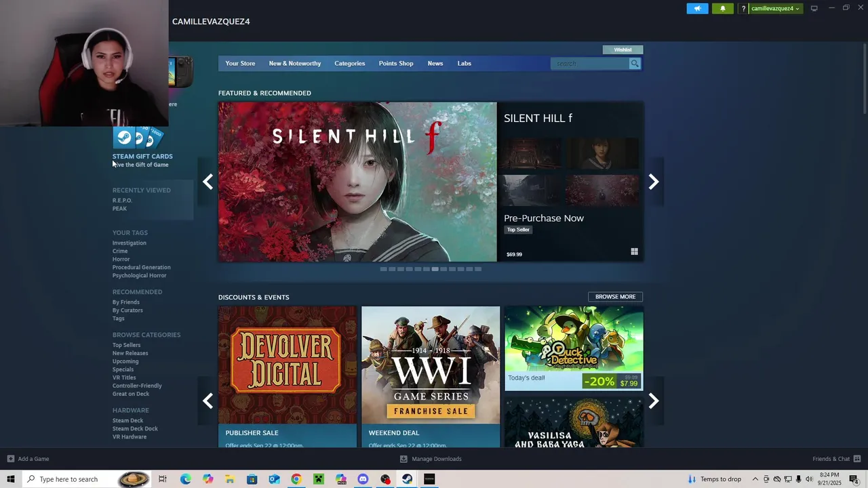Viewport: 868px width, 488px height.
Task: Open recommendations By Friends
Action: pos(126,302)
